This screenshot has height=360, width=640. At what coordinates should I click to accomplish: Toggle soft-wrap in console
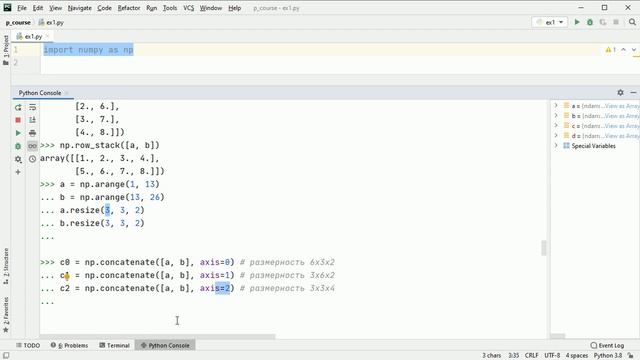[32, 107]
